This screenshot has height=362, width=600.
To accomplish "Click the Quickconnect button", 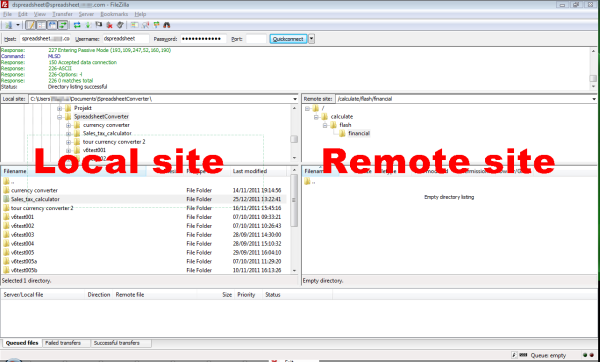I will [x=288, y=39].
